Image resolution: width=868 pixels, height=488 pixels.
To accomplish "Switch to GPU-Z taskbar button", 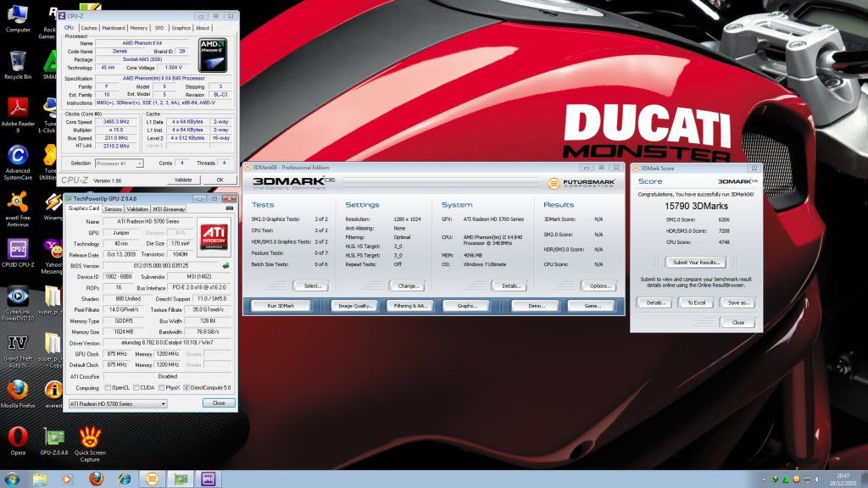I will (181, 480).
